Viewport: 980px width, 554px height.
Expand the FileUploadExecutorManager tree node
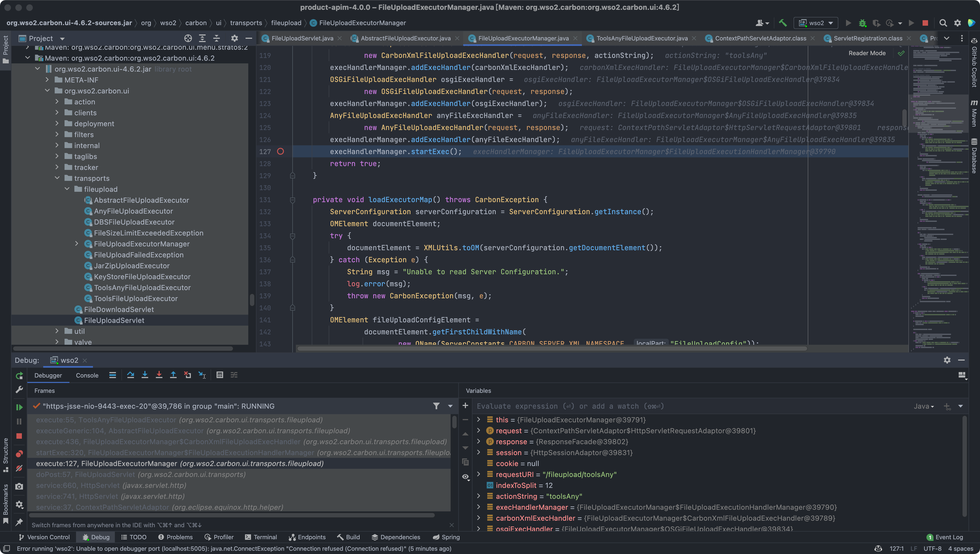(77, 244)
